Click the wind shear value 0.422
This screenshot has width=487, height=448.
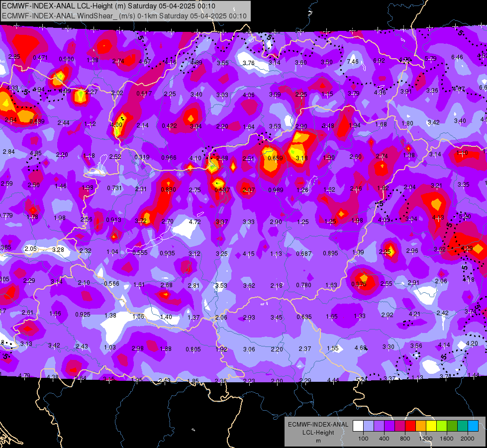click(x=169, y=126)
